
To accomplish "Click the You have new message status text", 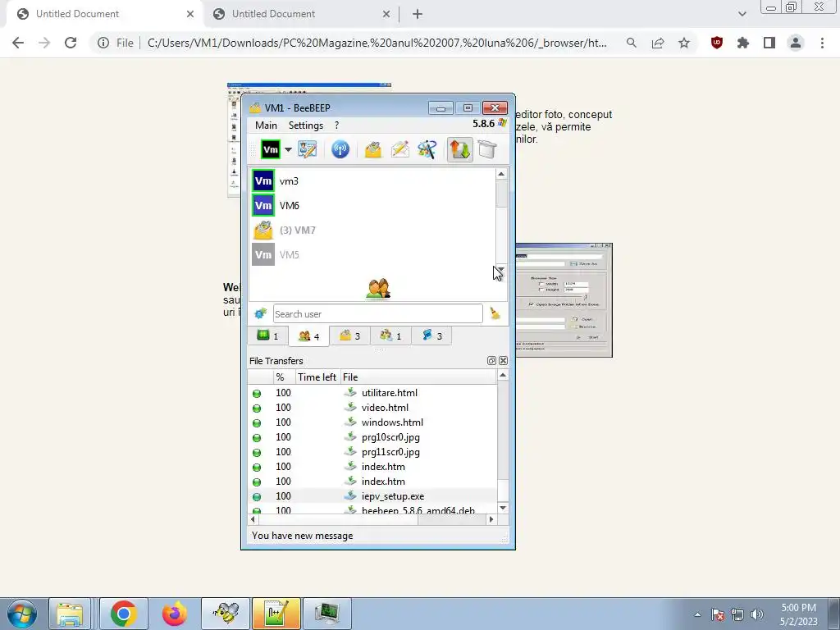I will [302, 536].
